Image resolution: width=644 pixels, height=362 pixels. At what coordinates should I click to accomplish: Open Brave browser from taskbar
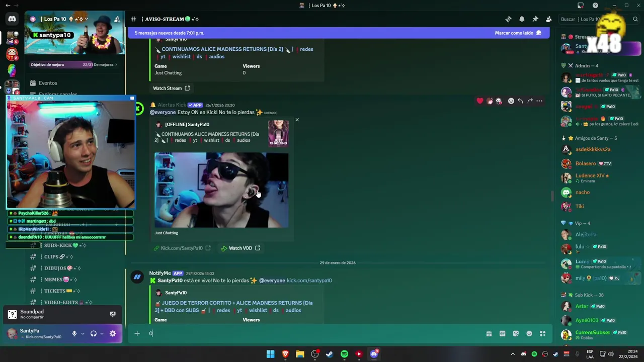point(285,354)
